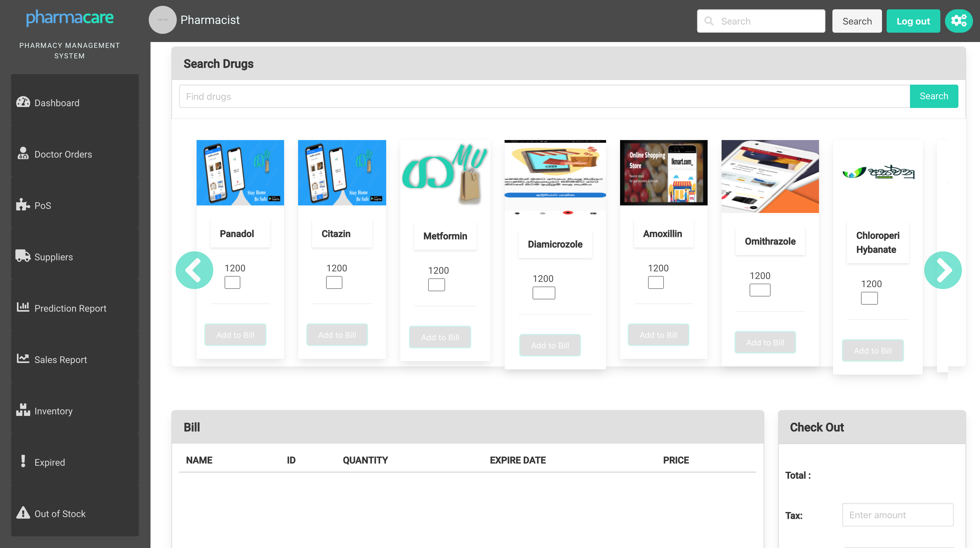Image resolution: width=980 pixels, height=548 pixels.
Task: Click the Prediction Report bar-chart icon
Action: click(x=23, y=307)
